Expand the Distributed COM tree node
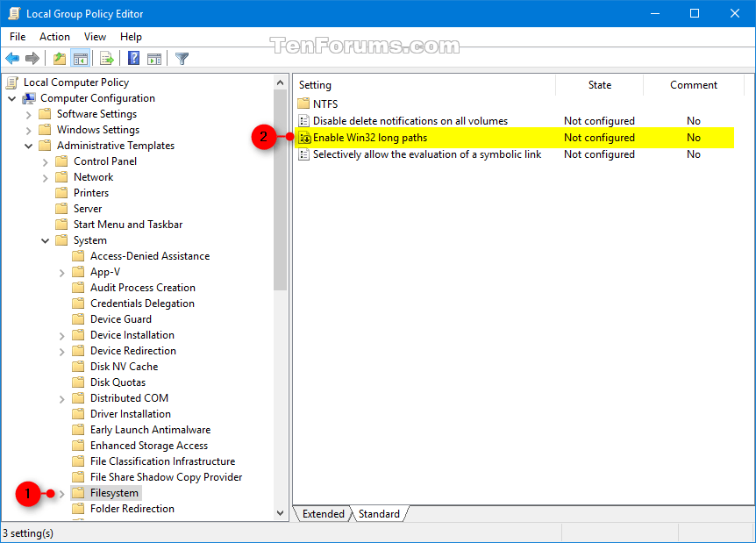Screen dimensions: 756x543 (x=61, y=397)
